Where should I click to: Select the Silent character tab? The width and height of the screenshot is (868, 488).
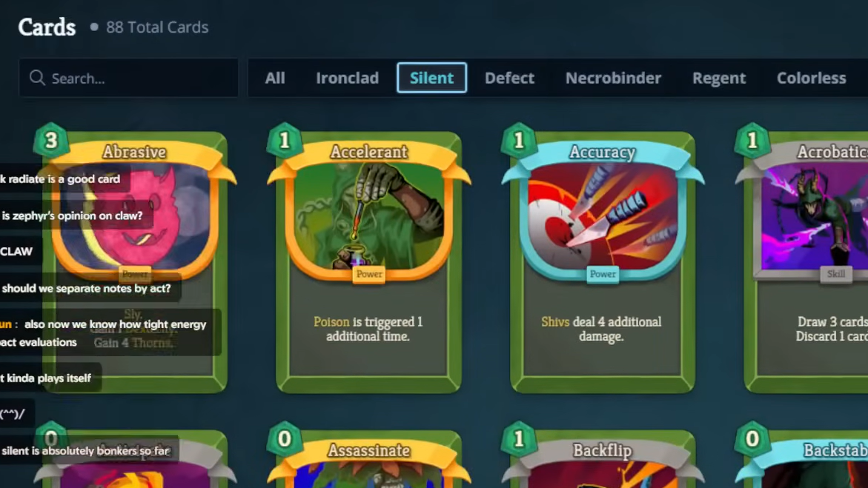pyautogui.click(x=432, y=78)
